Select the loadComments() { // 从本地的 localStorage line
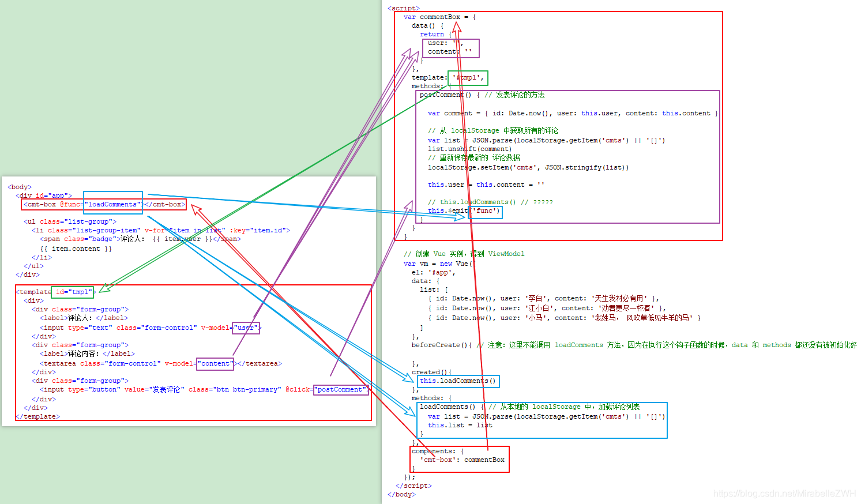861x504 pixels. (530, 407)
